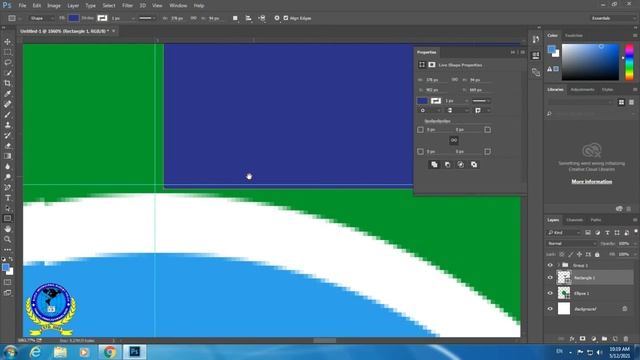The width and height of the screenshot is (640, 360).
Task: Select the Brush tool
Action: coord(7,115)
